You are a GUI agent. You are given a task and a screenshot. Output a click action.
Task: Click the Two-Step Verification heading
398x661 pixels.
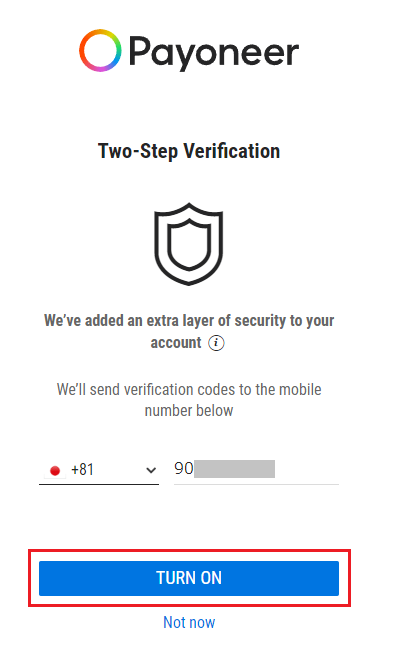point(189,151)
